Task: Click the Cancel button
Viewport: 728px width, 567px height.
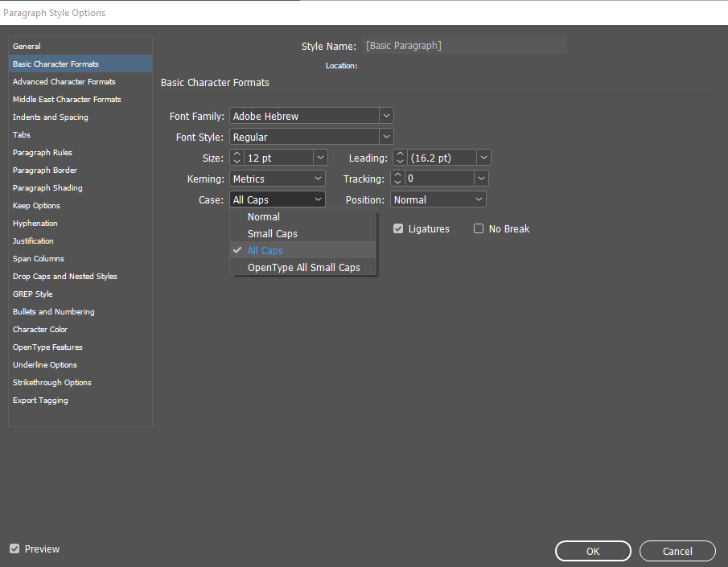Action: pyautogui.click(x=677, y=551)
